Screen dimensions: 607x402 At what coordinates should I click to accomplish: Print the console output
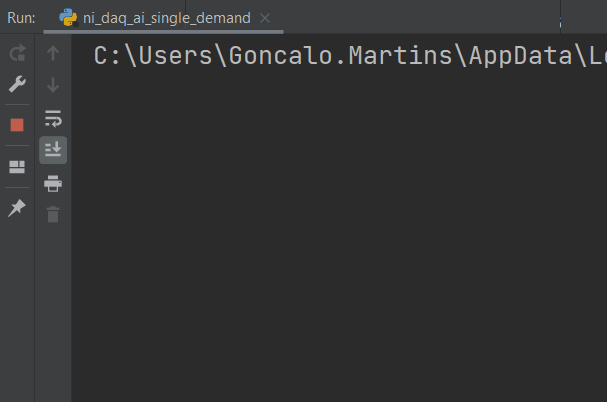tap(53, 183)
